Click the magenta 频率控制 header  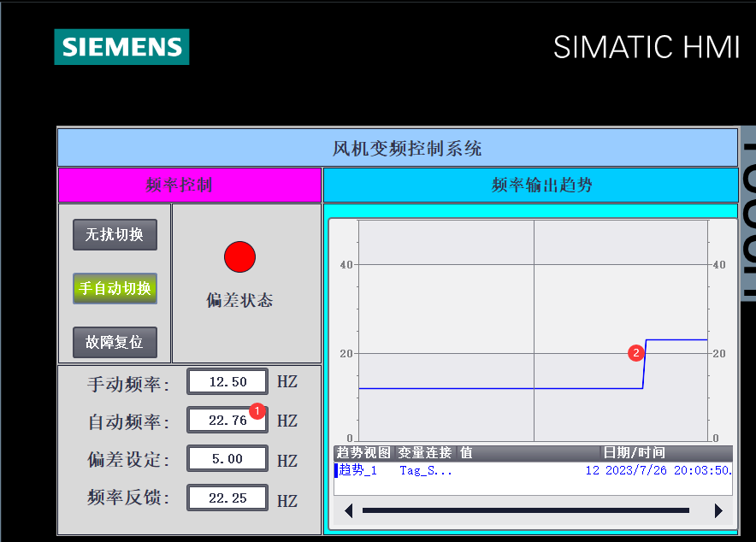click(190, 185)
